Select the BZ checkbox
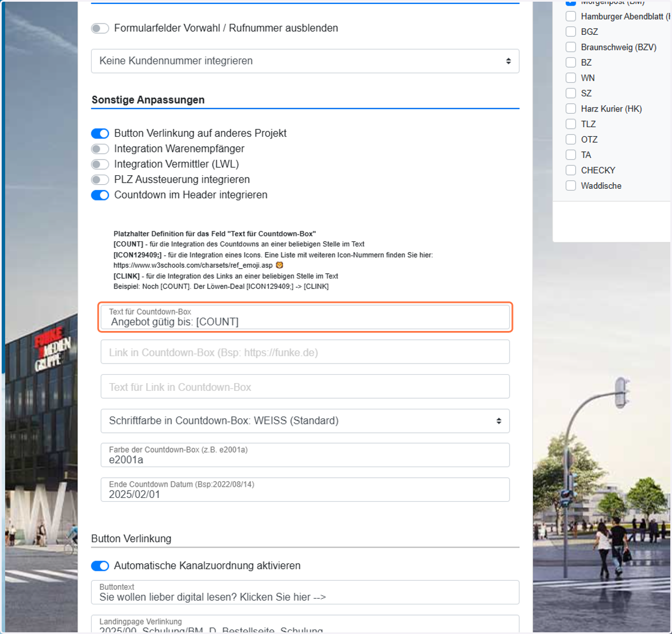 click(571, 62)
